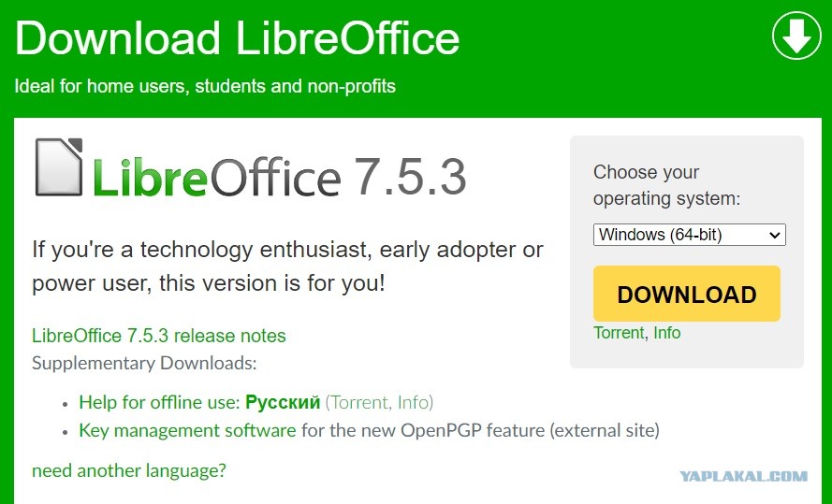This screenshot has width=832, height=504.
Task: Click the Info link for offline help
Action: point(413,402)
